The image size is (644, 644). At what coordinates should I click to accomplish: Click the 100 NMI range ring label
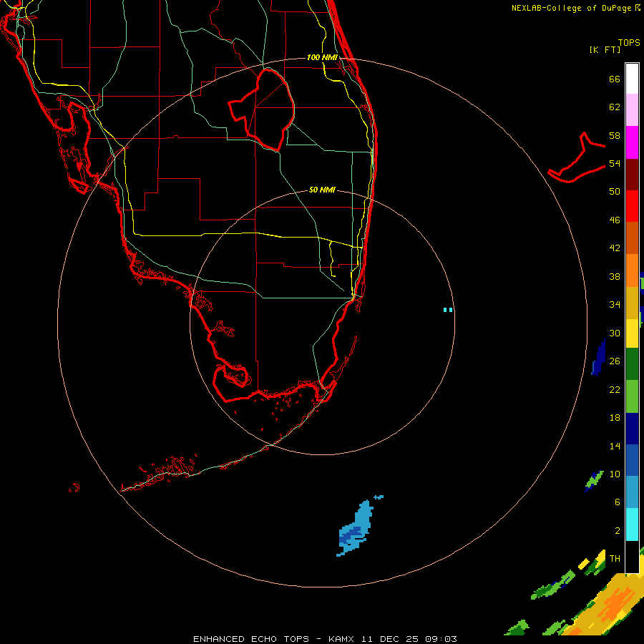pyautogui.click(x=322, y=57)
